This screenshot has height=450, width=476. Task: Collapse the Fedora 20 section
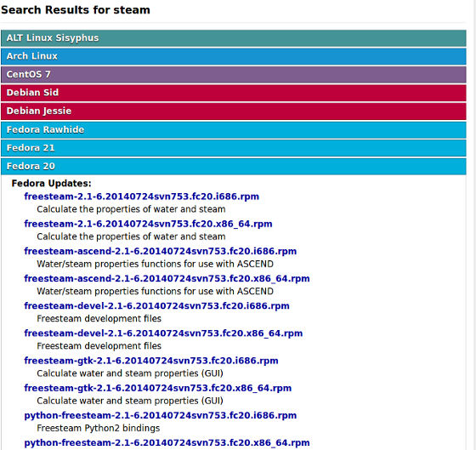pyautogui.click(x=234, y=166)
